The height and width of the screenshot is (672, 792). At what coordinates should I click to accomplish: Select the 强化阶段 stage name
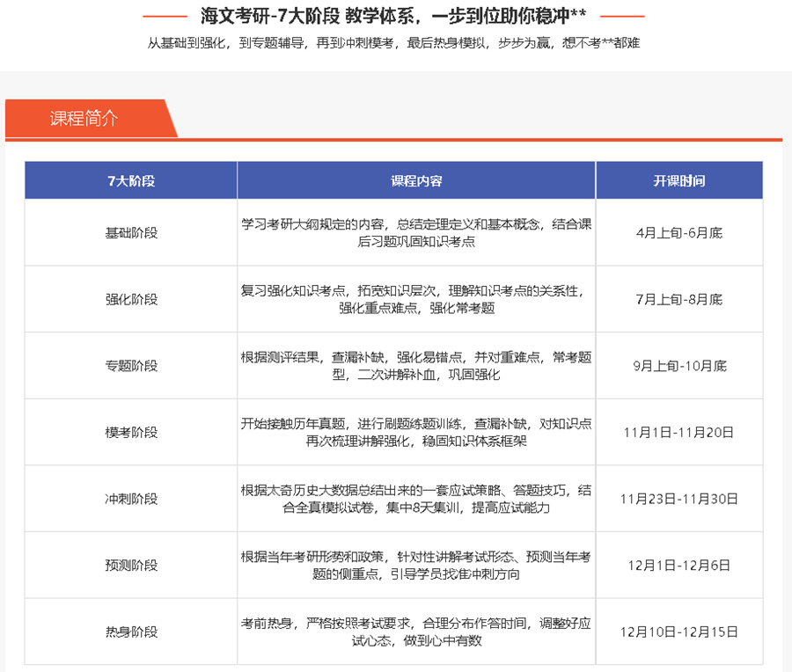[x=129, y=298]
